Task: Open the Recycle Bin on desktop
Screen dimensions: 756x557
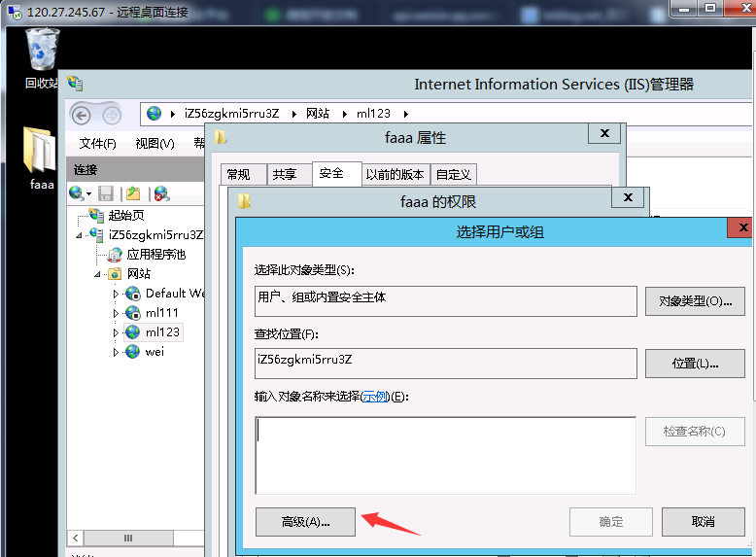Action: [x=42, y=54]
